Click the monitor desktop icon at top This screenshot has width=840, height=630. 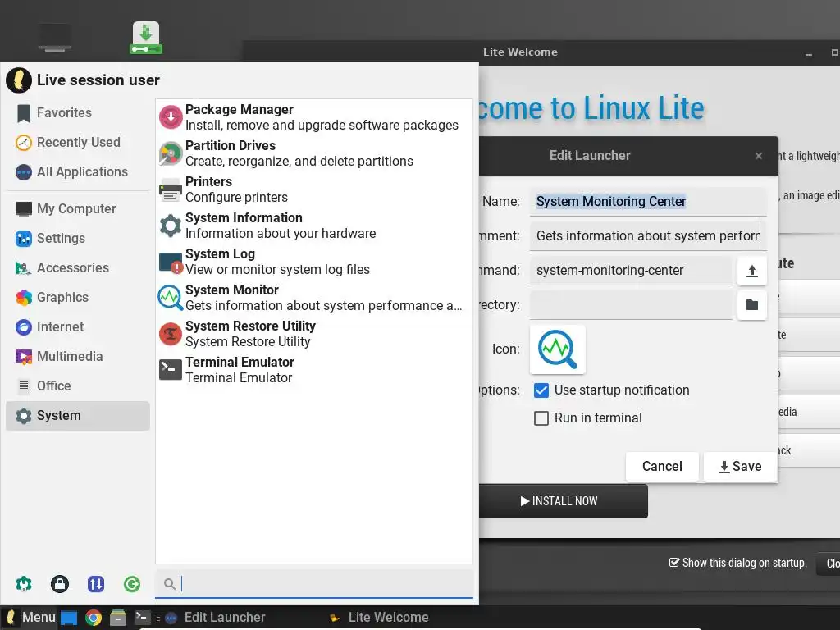coord(55,39)
